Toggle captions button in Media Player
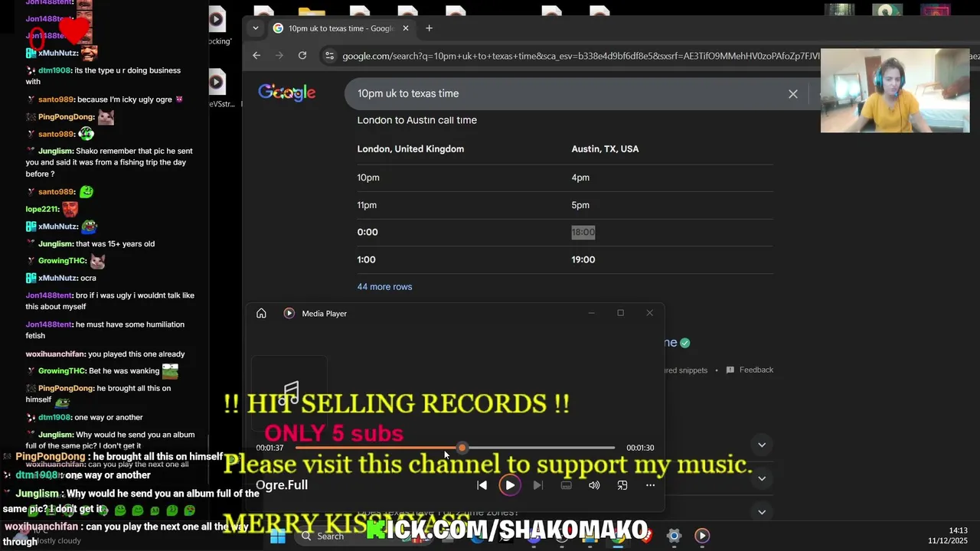Screen dimensions: 980x551 click(x=566, y=485)
